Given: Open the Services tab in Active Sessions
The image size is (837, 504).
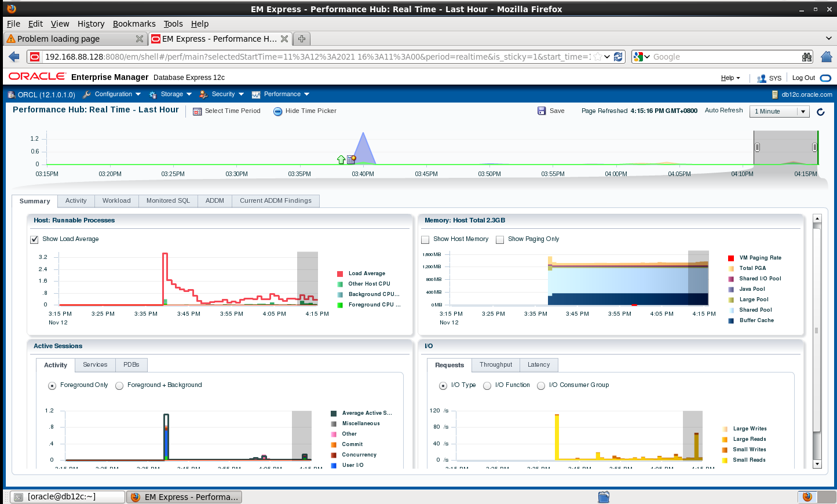Looking at the screenshot, I should coord(95,365).
